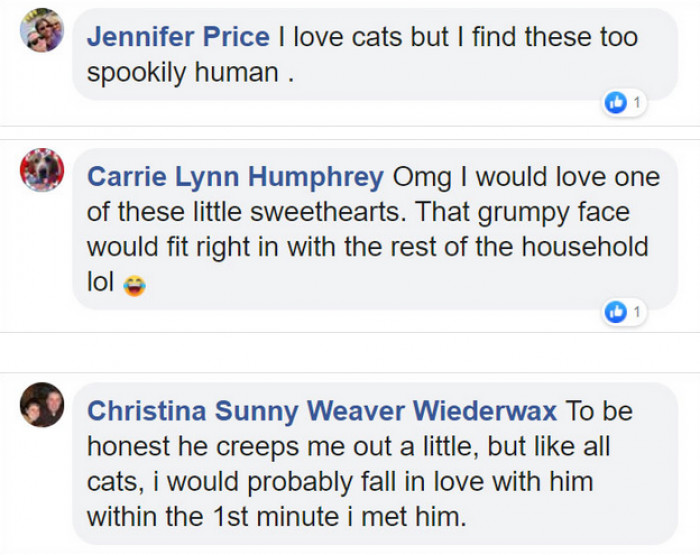This screenshot has height=555, width=700.
Task: View who liked Carrie Lynn Humphrey's comment
Action: coord(637,311)
